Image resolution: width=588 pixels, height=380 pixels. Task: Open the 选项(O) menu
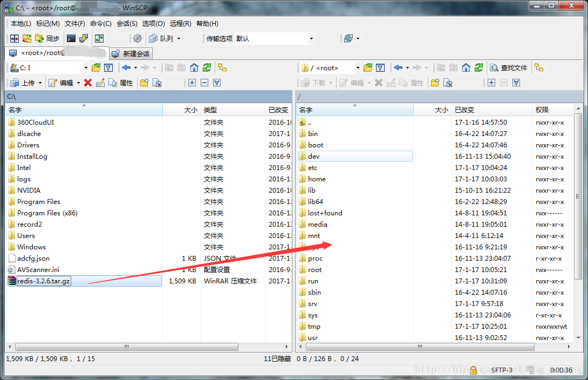[153, 24]
